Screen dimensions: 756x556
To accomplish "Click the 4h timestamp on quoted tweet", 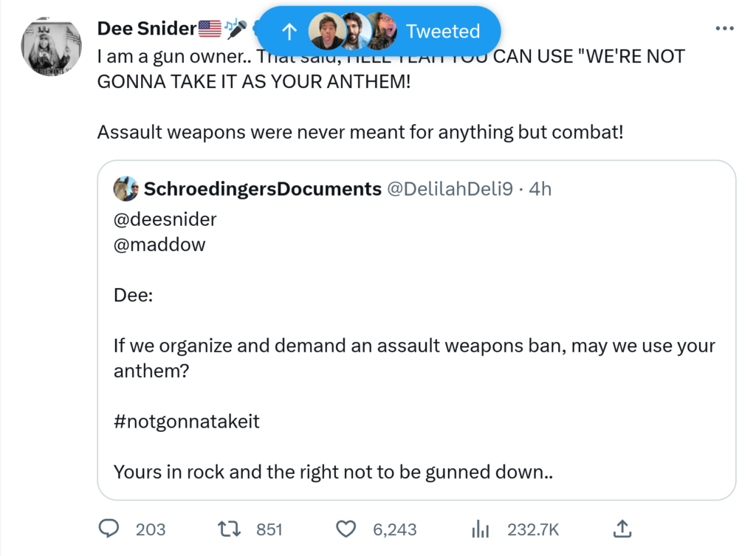I will (x=540, y=189).
